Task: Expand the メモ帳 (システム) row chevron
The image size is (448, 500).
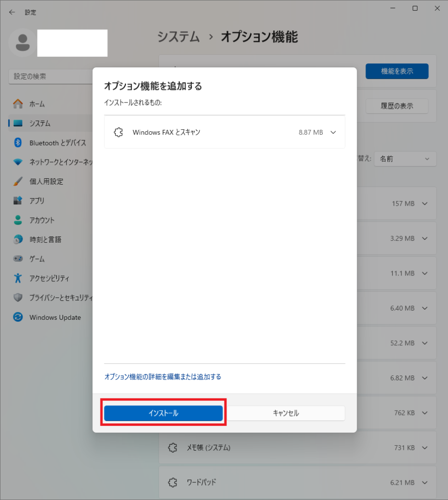Action: click(x=425, y=448)
